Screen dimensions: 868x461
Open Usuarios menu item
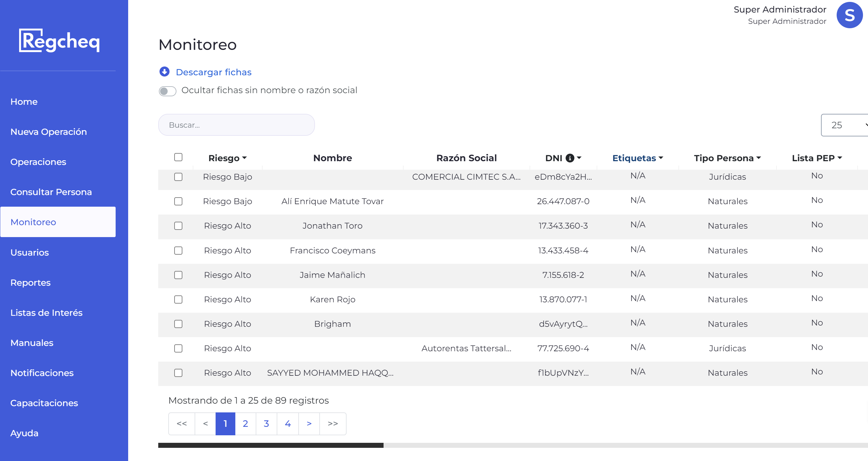(30, 252)
